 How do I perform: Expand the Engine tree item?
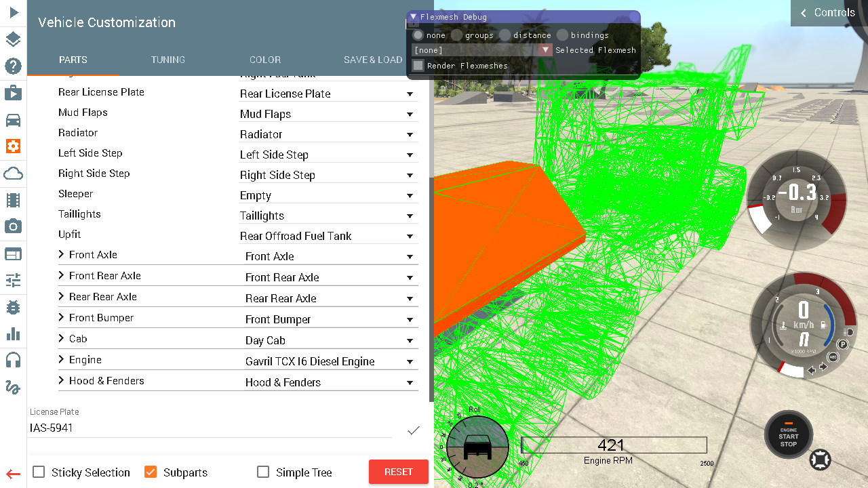(61, 359)
